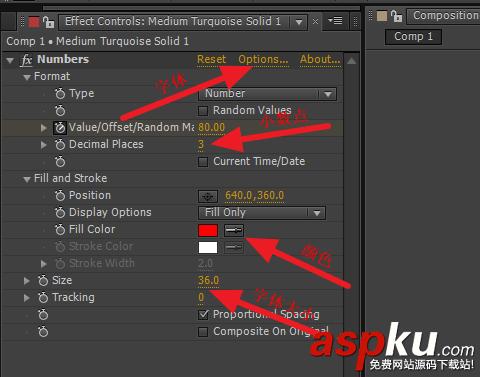The height and width of the screenshot is (377, 480).
Task: Toggle the Tracking property stopwatch
Action: pyautogui.click(x=43, y=298)
